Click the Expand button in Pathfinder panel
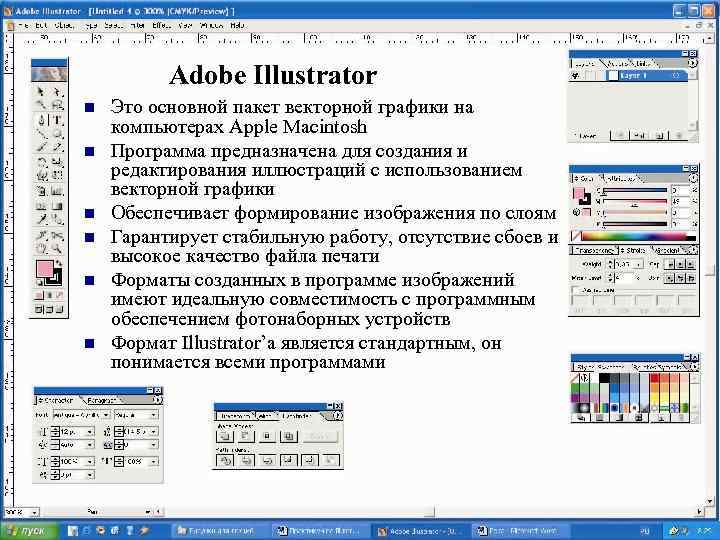This screenshot has height=540, width=720. (321, 436)
